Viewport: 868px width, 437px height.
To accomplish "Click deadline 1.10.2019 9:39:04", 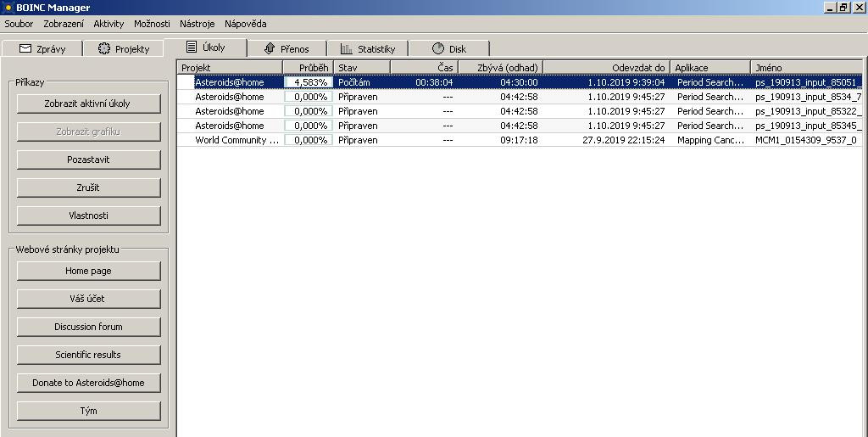I will 626,82.
